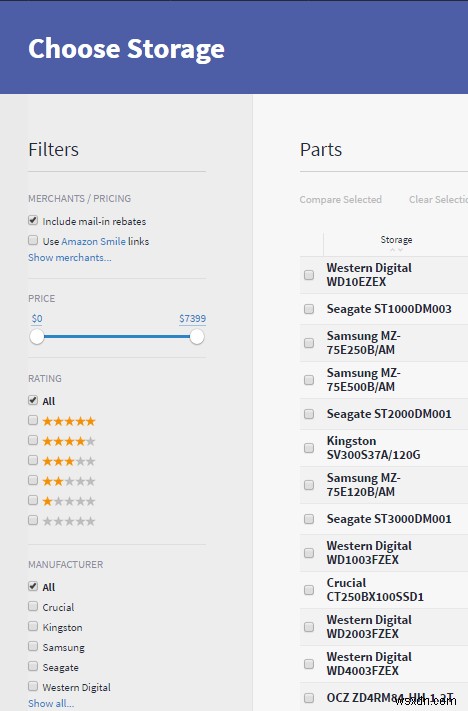Image resolution: width=468 pixels, height=711 pixels.
Task: Open Kingston SV300S37A/120G part page
Action: (x=373, y=448)
